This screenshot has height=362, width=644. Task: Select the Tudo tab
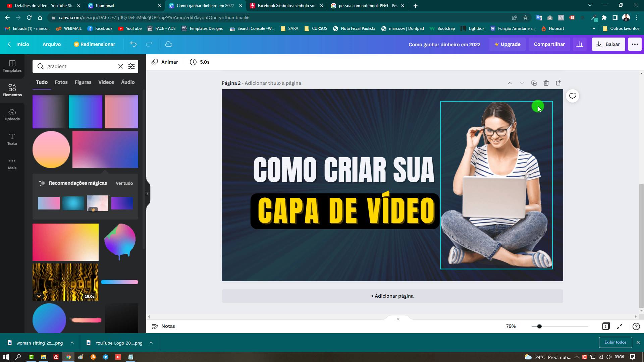pyautogui.click(x=42, y=82)
